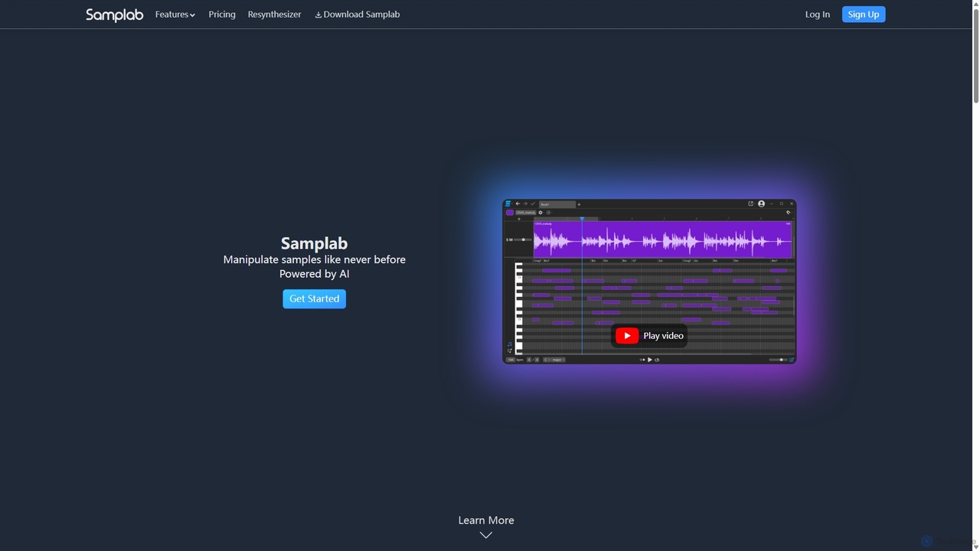Click the "Powered by AI" text
This screenshot has width=980, height=551.
(x=314, y=274)
